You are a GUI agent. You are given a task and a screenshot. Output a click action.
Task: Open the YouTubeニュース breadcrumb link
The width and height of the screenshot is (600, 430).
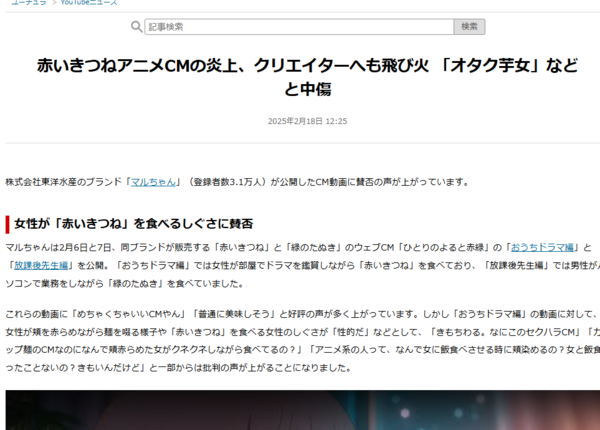click(89, 2)
